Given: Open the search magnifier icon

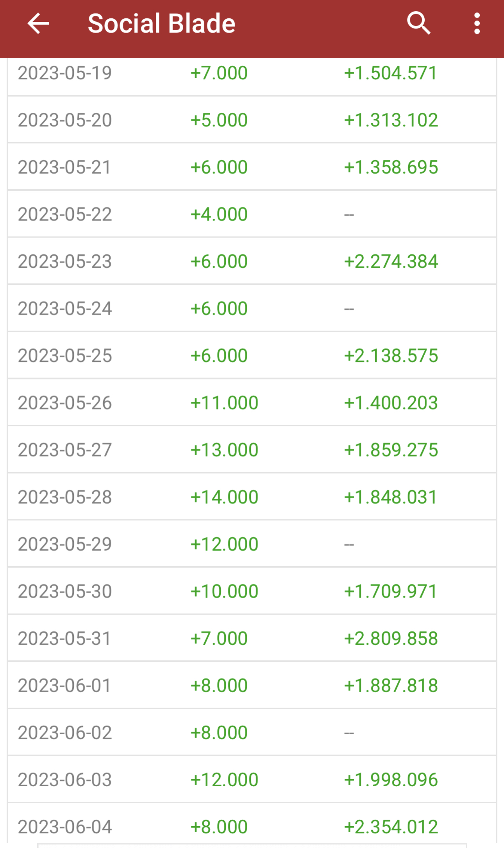Looking at the screenshot, I should (x=419, y=23).
